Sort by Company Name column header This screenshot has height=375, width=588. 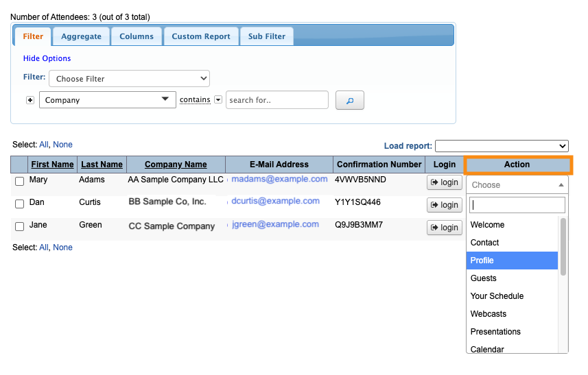(x=176, y=165)
